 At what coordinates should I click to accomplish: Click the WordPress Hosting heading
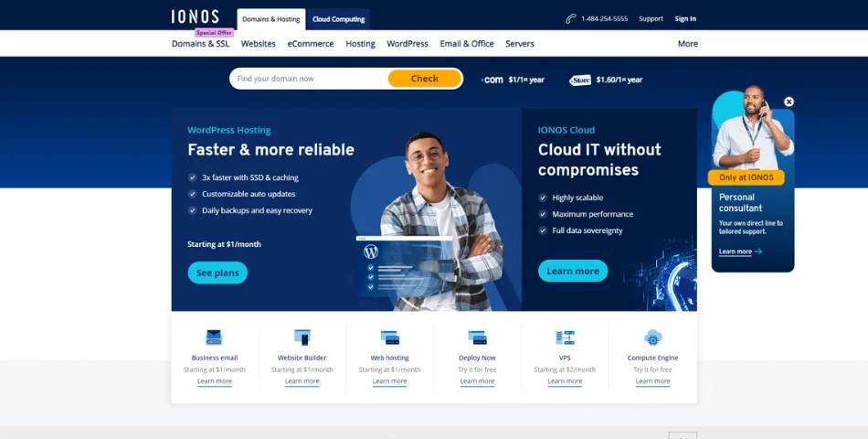[x=229, y=130]
